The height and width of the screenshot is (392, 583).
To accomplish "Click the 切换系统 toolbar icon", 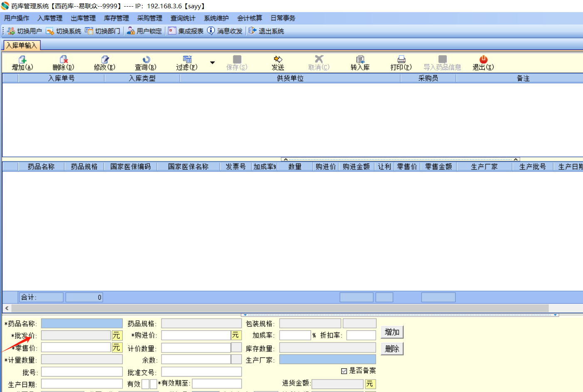I will click(x=50, y=31).
